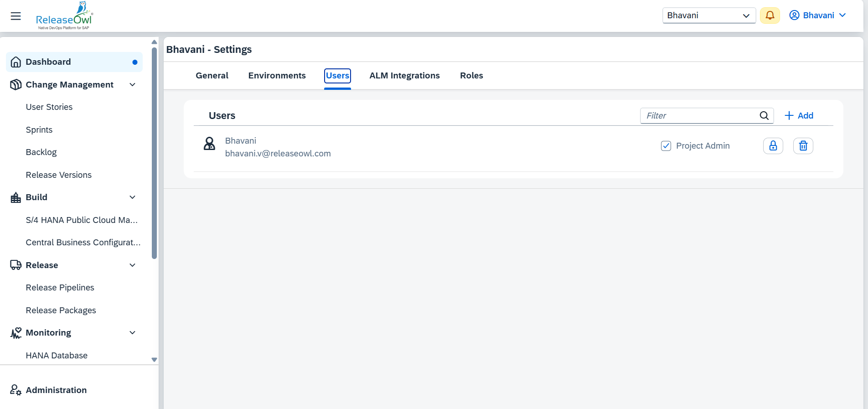Collapse the Change Management section
The image size is (868, 409).
tap(132, 85)
